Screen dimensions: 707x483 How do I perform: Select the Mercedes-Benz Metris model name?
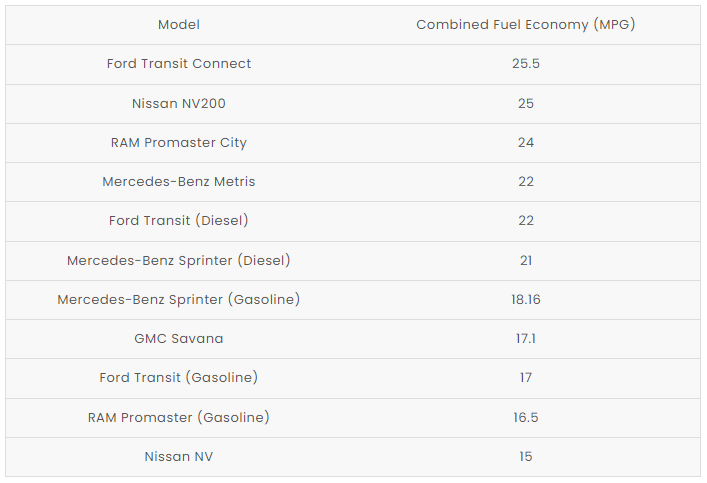pos(179,182)
